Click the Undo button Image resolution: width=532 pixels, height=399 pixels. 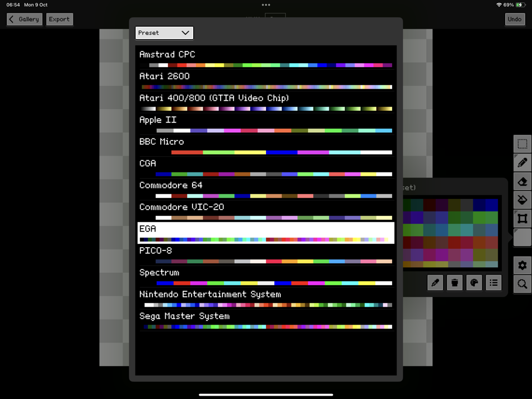click(514, 20)
